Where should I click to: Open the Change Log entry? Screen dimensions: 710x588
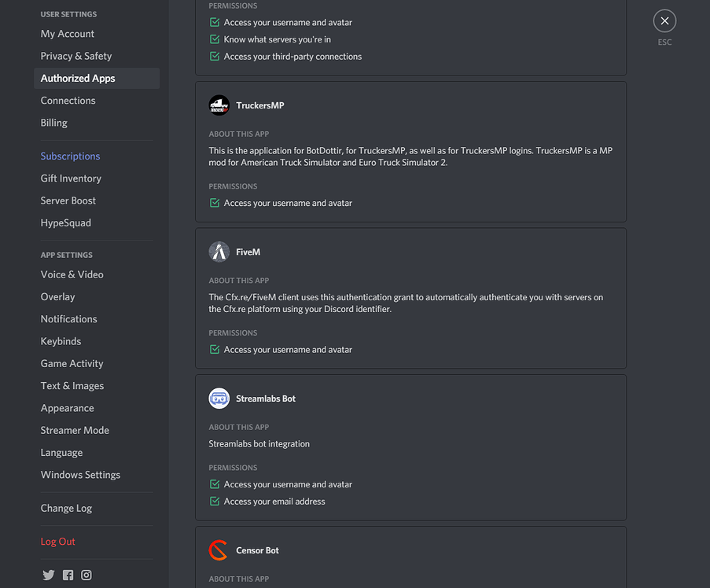(x=66, y=508)
